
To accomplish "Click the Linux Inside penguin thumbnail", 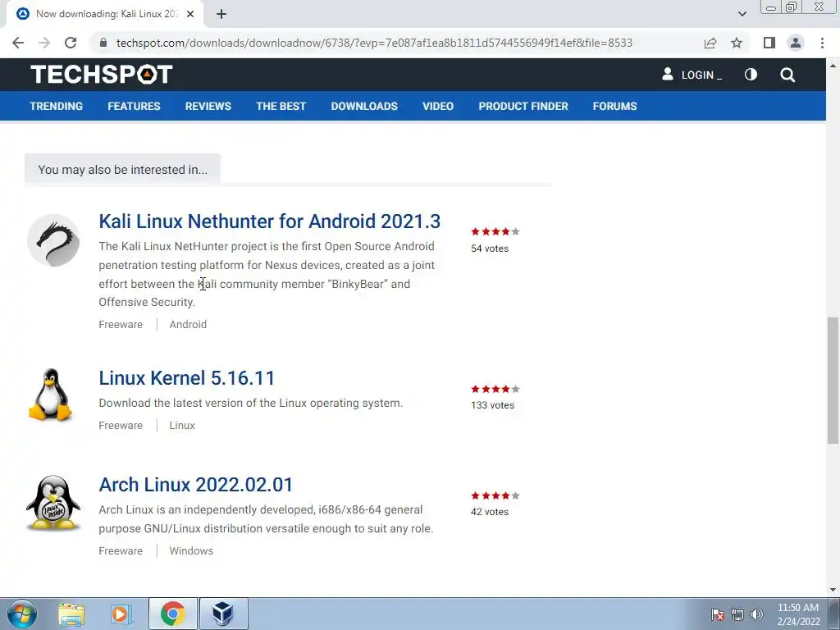I will click(53, 503).
